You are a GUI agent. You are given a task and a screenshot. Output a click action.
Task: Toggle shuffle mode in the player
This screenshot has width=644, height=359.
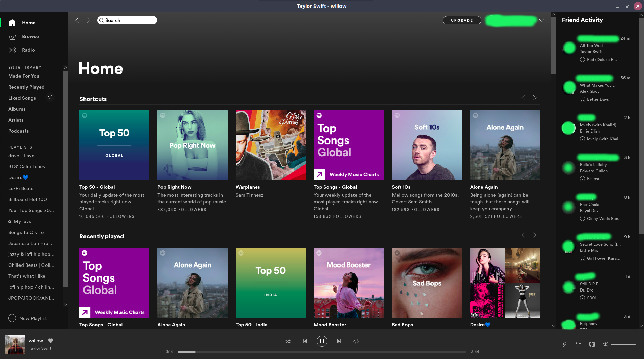[x=288, y=341]
